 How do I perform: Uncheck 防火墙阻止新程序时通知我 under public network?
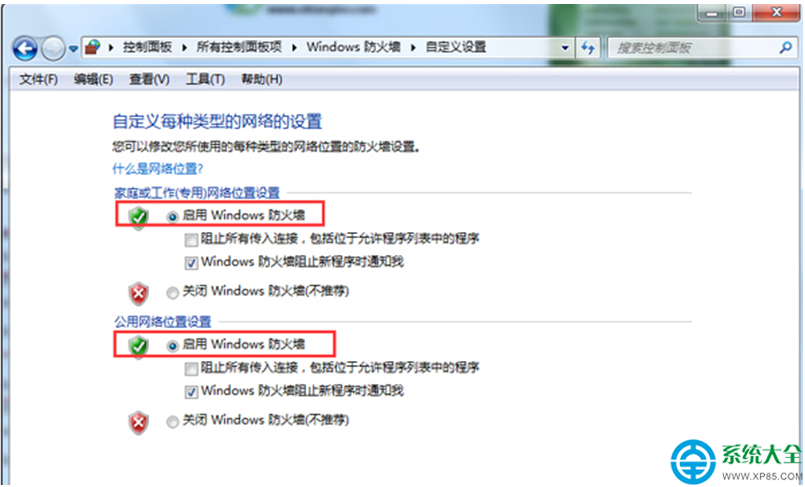click(x=191, y=392)
